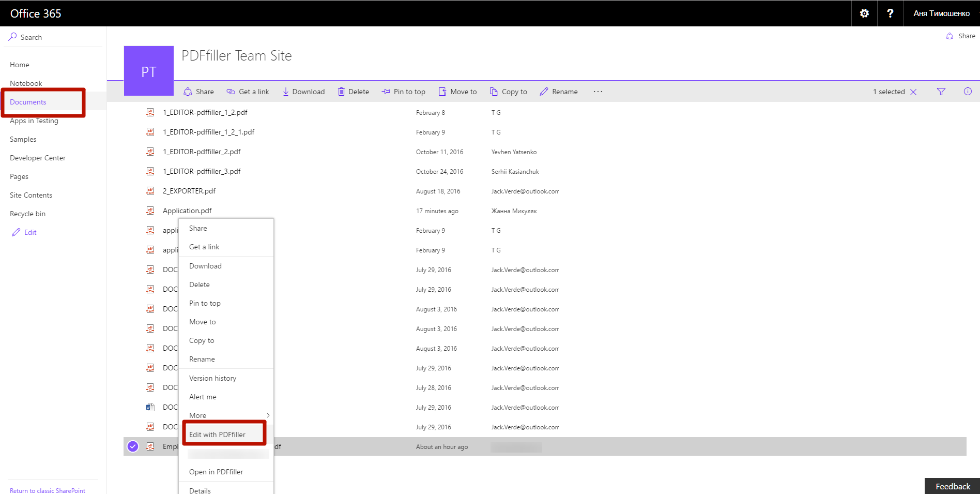This screenshot has height=494, width=980.
Task: Choose Edit with PDFfiller
Action: [x=226, y=435]
